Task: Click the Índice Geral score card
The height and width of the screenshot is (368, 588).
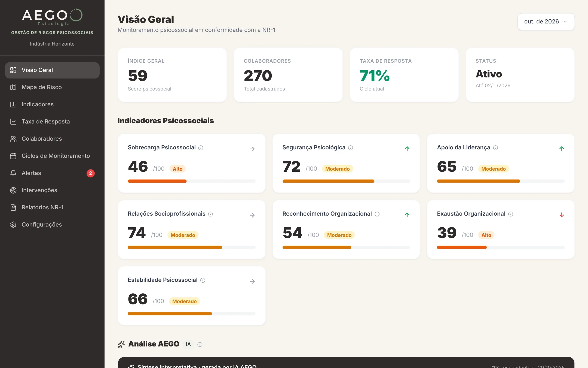Action: [172, 75]
